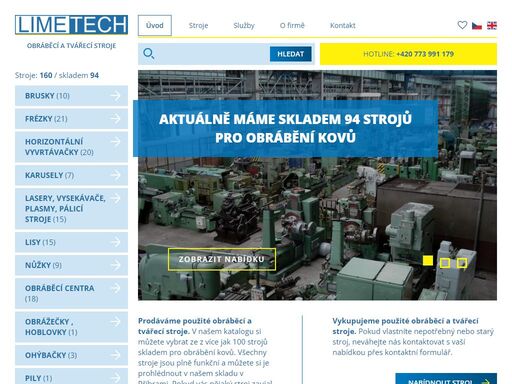Select the second slide indicator square
Viewport: 512px width, 384px height.
click(445, 263)
